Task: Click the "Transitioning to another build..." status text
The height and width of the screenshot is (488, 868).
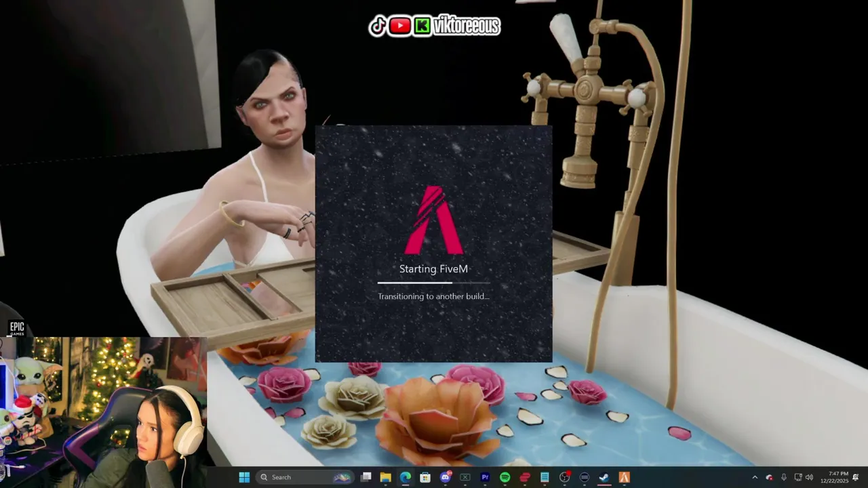Action: [433, 296]
